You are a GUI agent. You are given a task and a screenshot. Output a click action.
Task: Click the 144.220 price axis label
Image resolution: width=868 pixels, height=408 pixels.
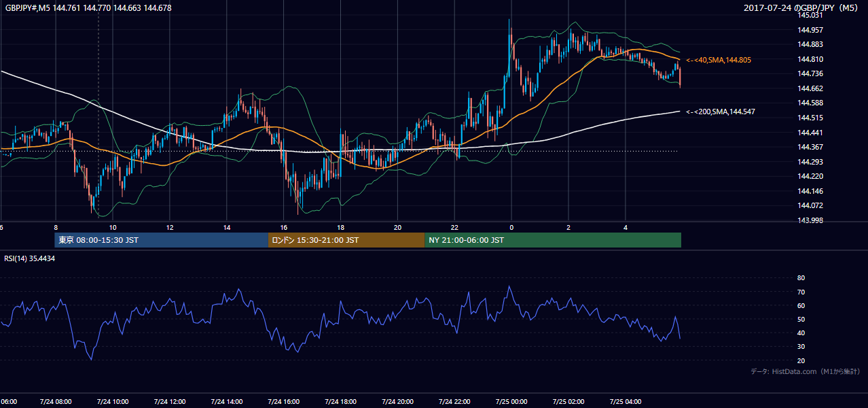810,176
